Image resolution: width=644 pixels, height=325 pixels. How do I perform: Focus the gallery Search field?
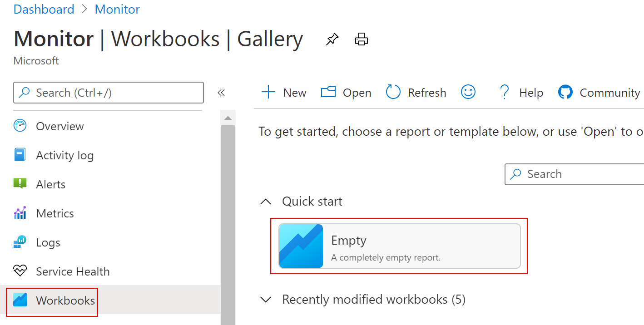pyautogui.click(x=575, y=174)
